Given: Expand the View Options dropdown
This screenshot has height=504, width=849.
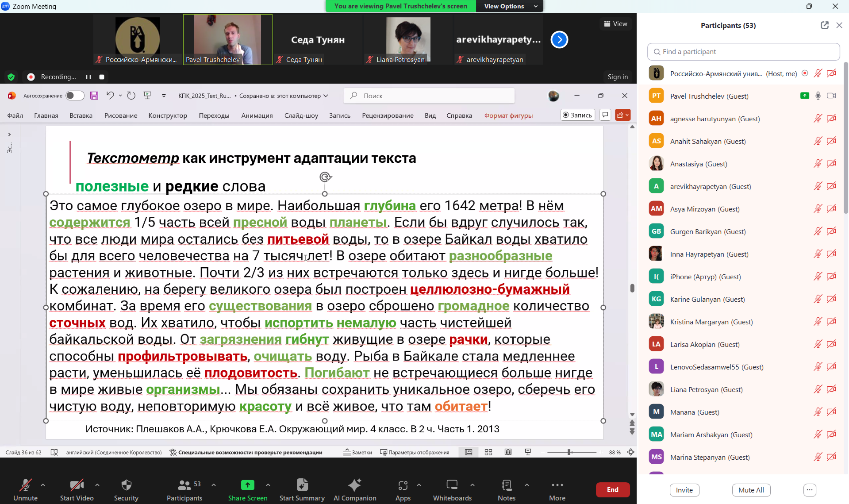Looking at the screenshot, I should (510, 6).
